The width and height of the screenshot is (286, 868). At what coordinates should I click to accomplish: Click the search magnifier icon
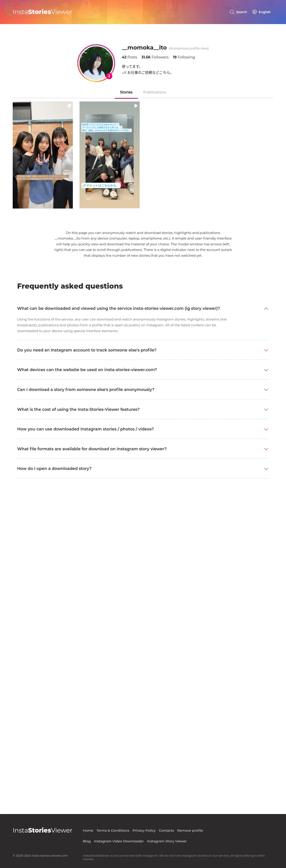coord(232,12)
